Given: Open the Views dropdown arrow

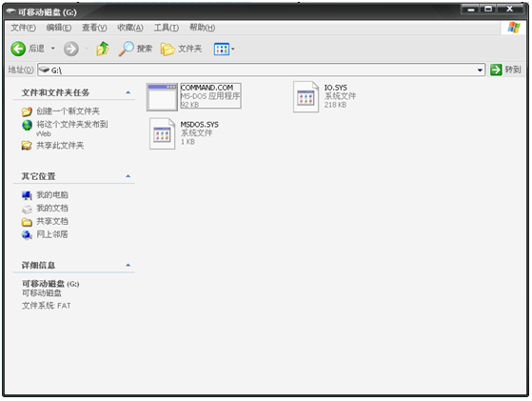Looking at the screenshot, I should tap(233, 50).
